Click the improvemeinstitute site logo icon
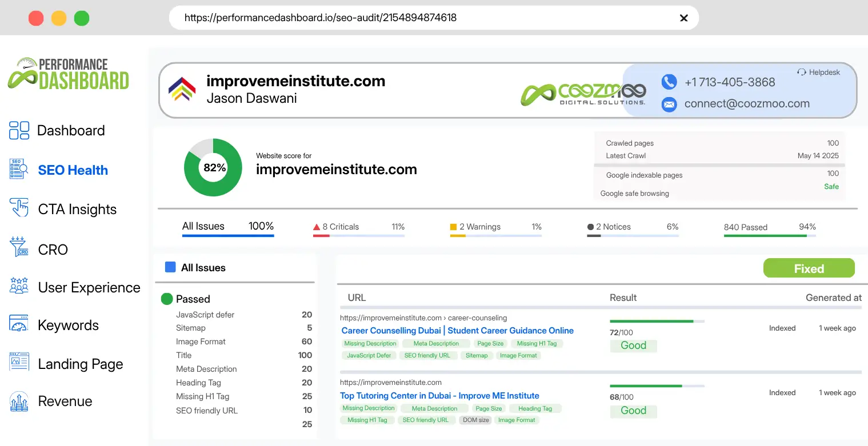The image size is (868, 446). 182,90
